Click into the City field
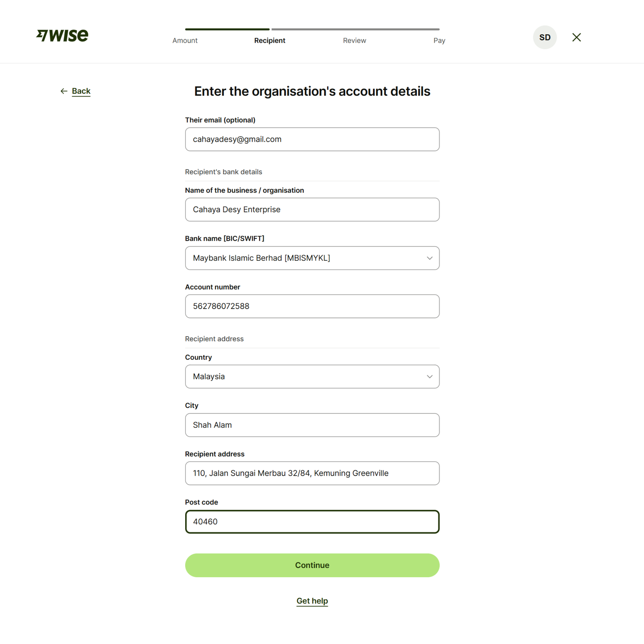644x644 pixels. 312,425
